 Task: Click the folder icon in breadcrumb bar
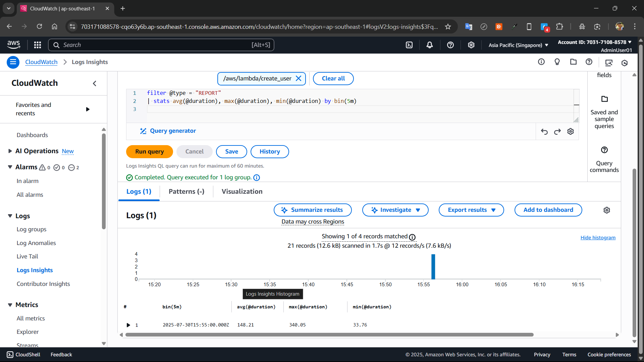(573, 62)
